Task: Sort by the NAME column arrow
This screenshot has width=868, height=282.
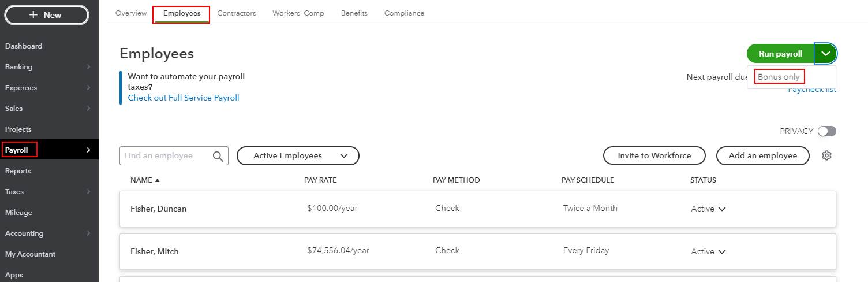Action: (x=157, y=180)
